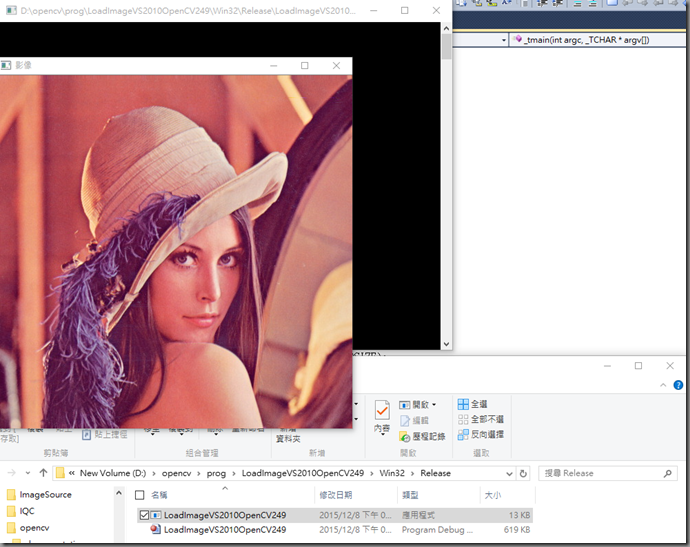Navigate to the Win32 breadcrumb segment
This screenshot has height=547, width=690.
pos(392,473)
